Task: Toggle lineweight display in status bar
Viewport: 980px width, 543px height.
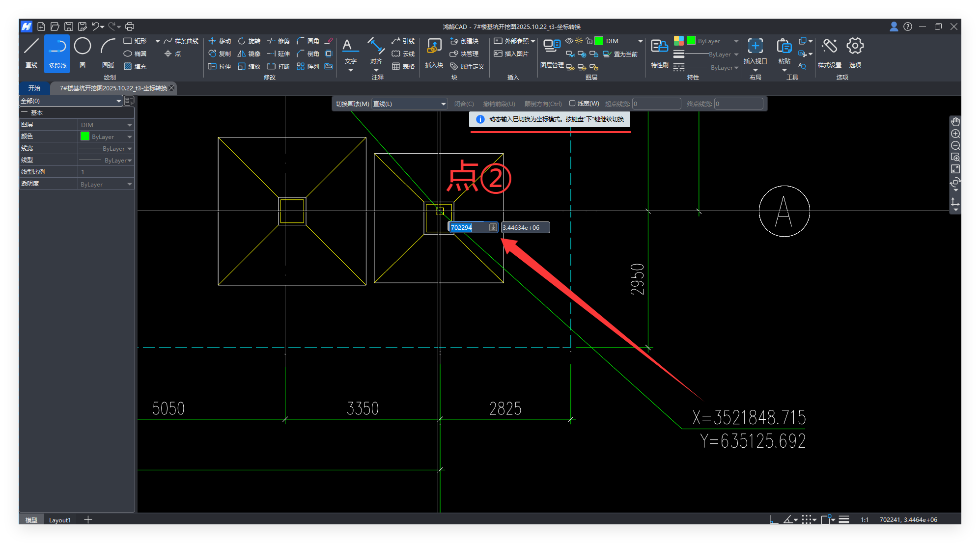Action: pyautogui.click(x=844, y=519)
